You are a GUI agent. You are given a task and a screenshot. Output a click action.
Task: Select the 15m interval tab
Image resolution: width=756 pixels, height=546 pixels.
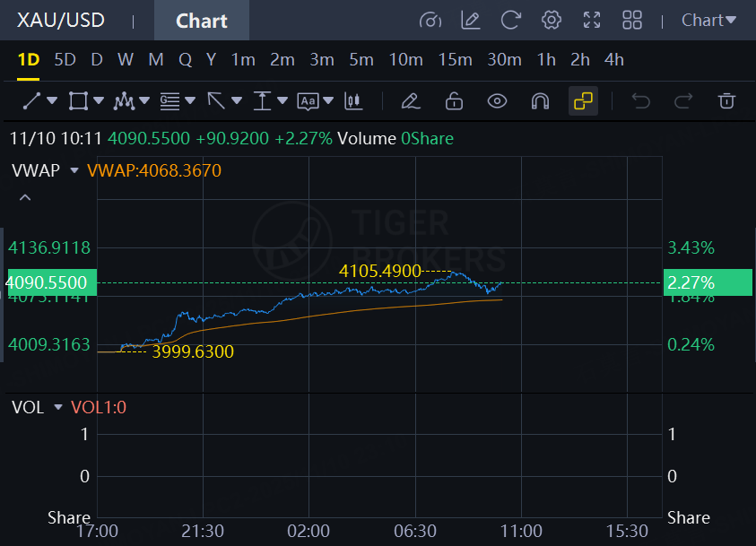455,60
